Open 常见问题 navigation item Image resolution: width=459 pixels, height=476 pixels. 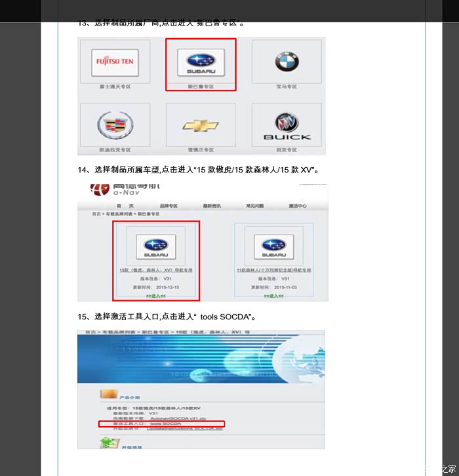pos(255,206)
